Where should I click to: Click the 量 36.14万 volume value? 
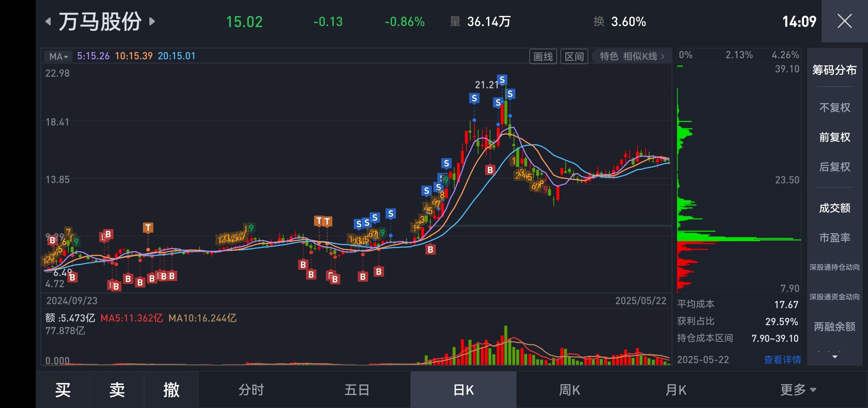(480, 22)
